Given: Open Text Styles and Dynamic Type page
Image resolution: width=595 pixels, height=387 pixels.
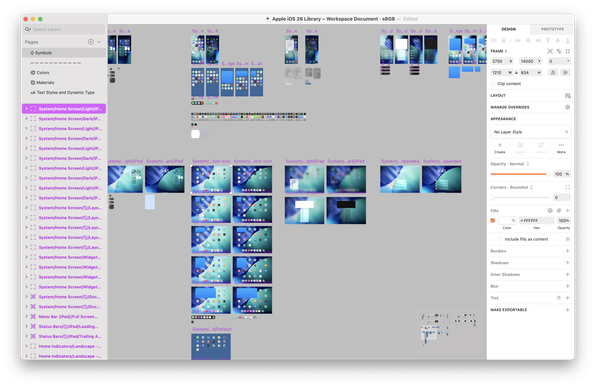Looking at the screenshot, I should (64, 92).
